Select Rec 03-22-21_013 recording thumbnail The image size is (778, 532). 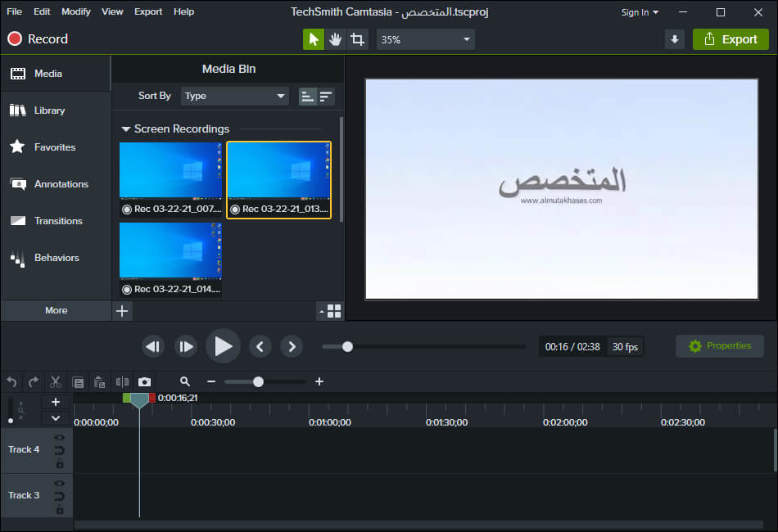point(278,179)
